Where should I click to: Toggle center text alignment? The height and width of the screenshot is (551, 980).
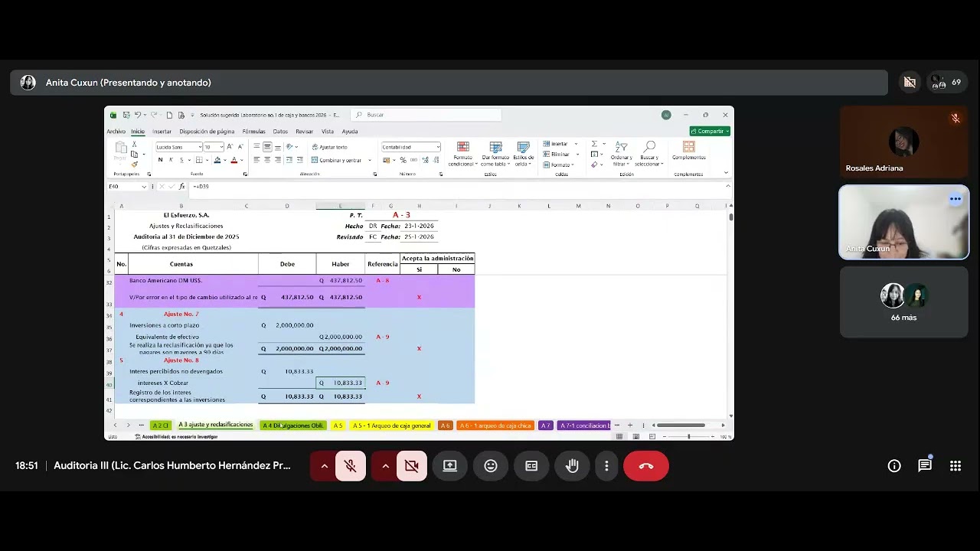[267, 160]
